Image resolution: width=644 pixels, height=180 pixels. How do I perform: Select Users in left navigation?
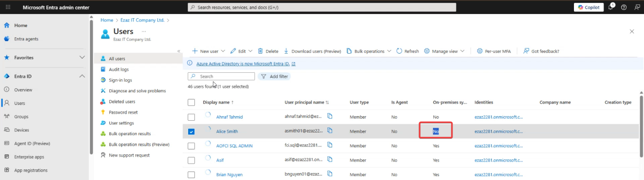pos(20,103)
